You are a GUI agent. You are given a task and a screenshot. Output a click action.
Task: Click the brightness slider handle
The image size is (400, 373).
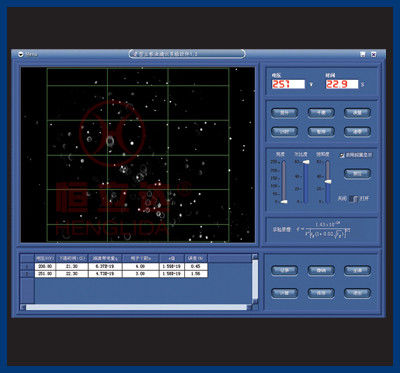click(x=284, y=201)
